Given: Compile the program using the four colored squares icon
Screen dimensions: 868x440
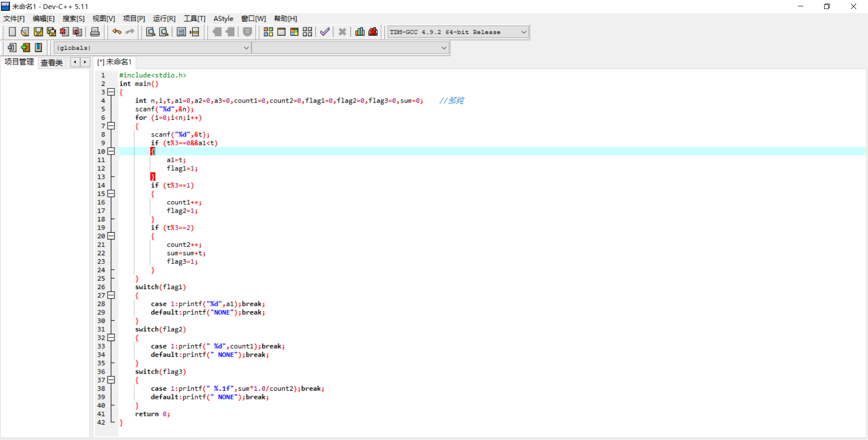Looking at the screenshot, I should pyautogui.click(x=269, y=32).
